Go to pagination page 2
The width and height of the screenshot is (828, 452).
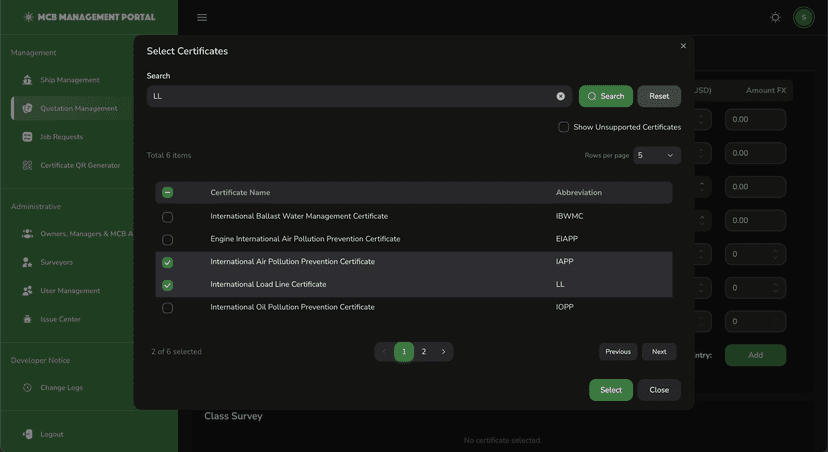(x=424, y=352)
